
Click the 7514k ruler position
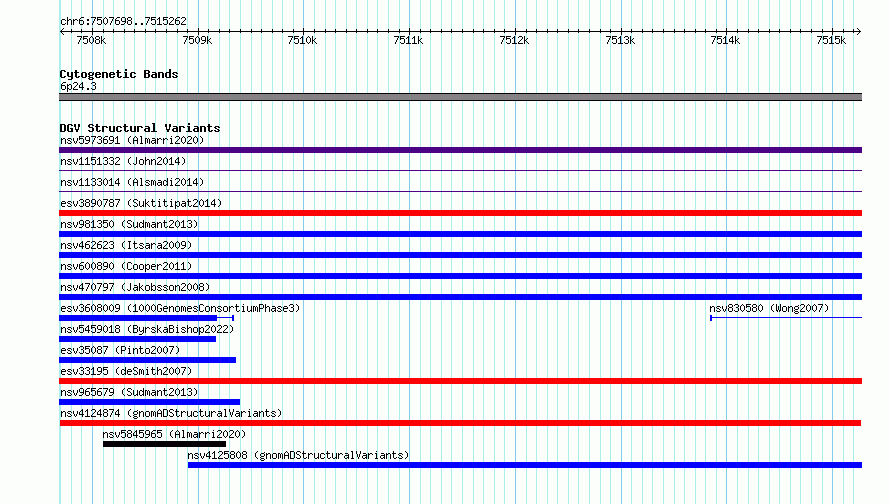pyautogui.click(x=725, y=40)
